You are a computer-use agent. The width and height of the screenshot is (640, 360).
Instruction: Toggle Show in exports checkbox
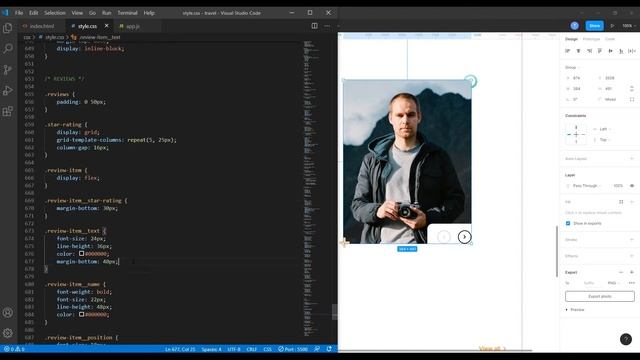pyautogui.click(x=568, y=223)
